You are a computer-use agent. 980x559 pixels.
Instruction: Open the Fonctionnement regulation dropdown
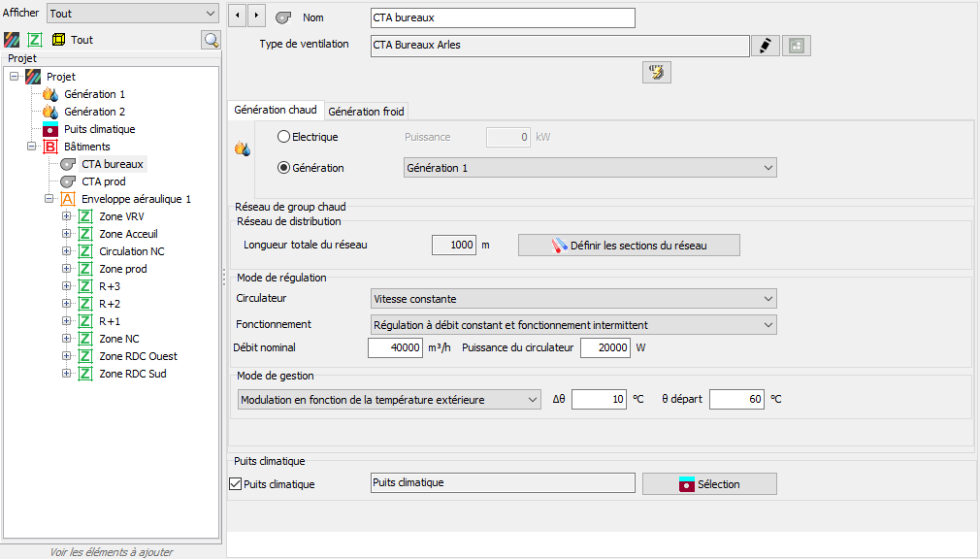click(573, 325)
